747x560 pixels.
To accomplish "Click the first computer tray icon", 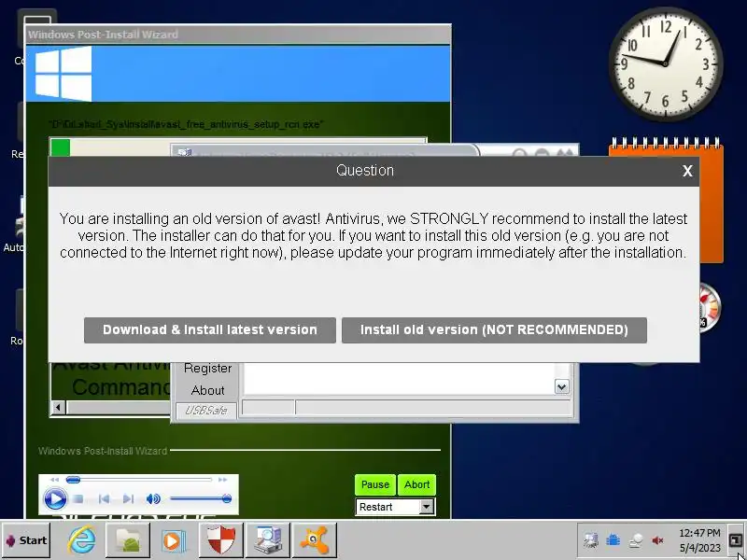I will coord(591,540).
